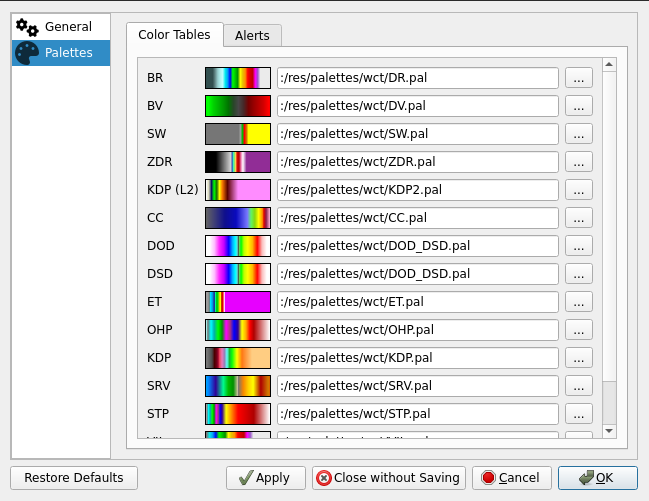This screenshot has width=649, height=501.
Task: Click the BR palette color preview
Action: (238, 78)
